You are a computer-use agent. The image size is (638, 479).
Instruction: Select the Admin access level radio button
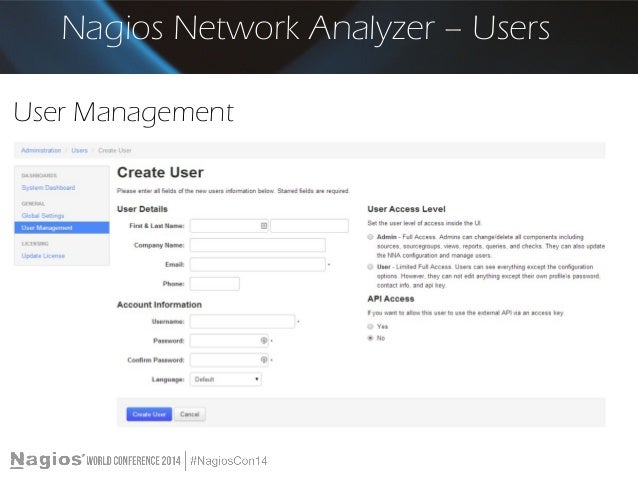pyautogui.click(x=370, y=237)
